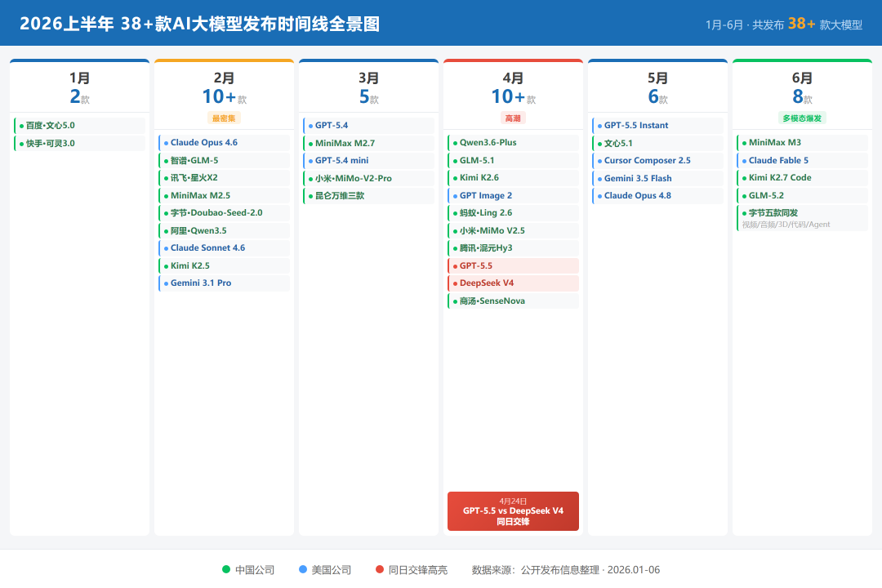Select the GPT-5.5 Instant entry
Screen dimensions: 882x588
657,126
